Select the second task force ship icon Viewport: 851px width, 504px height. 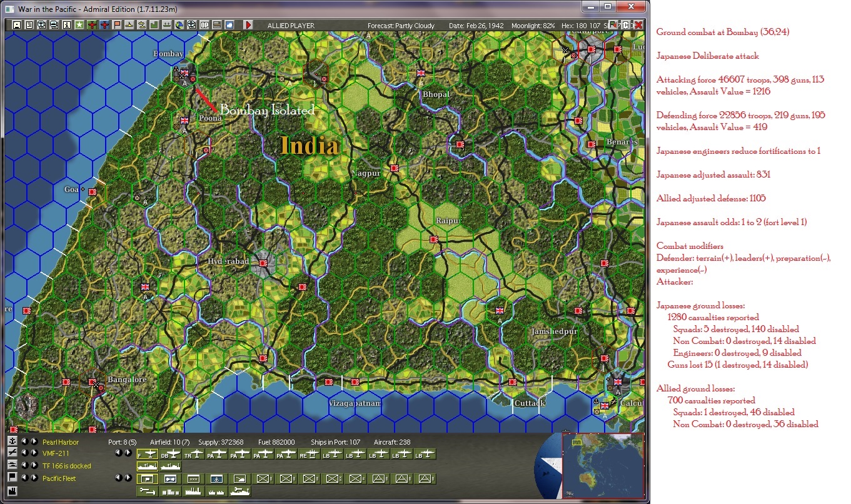click(x=171, y=466)
